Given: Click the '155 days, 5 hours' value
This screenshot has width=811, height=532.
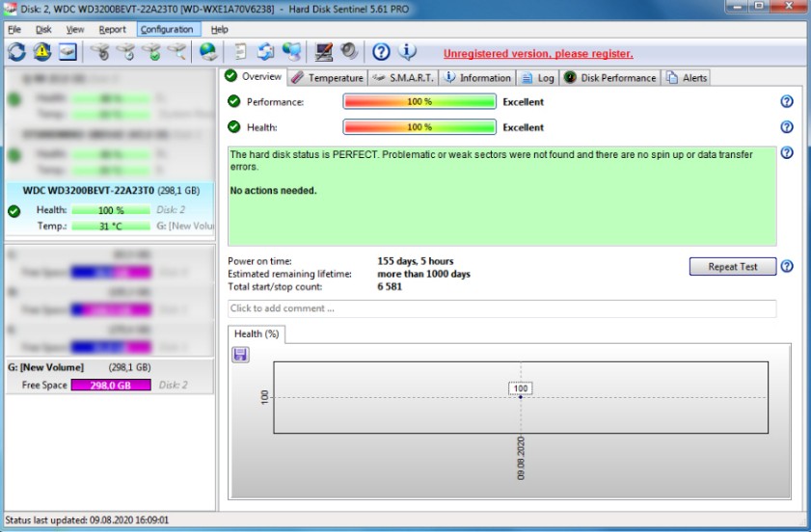Looking at the screenshot, I should (x=416, y=261).
